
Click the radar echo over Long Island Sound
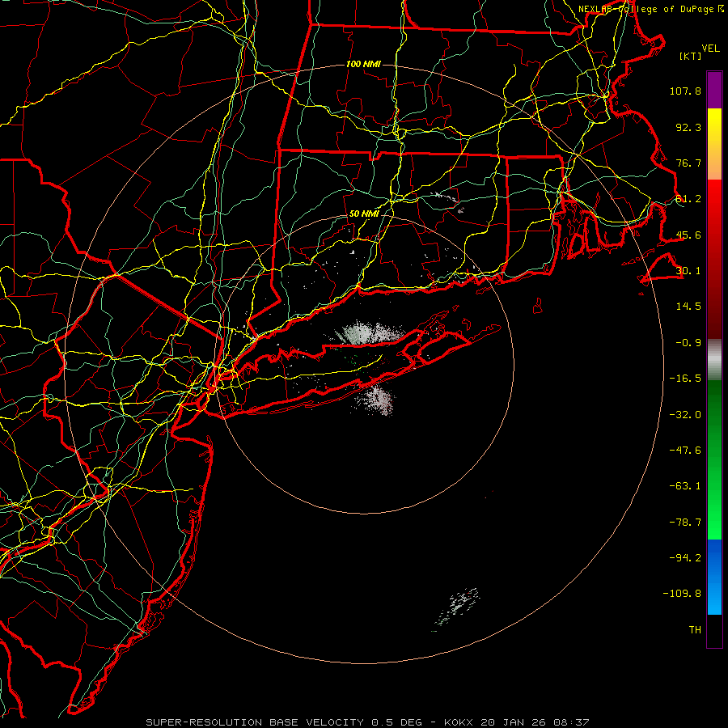click(x=369, y=333)
